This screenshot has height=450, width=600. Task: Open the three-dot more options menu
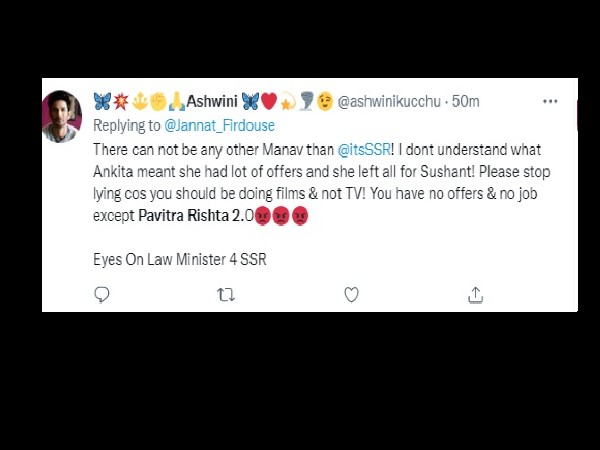point(550,101)
